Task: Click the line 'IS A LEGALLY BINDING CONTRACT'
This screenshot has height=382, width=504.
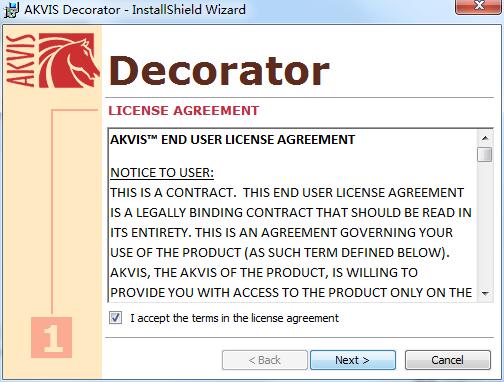Action: pos(291,213)
